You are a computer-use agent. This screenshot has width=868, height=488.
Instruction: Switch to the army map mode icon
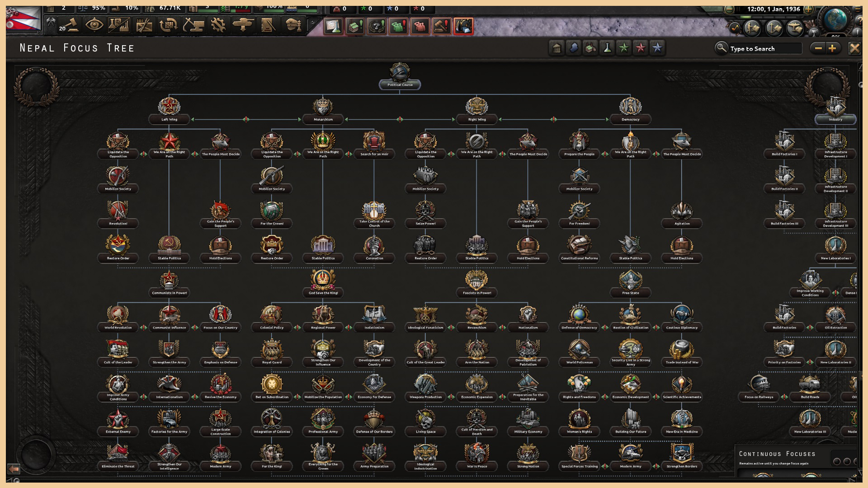[x=752, y=28]
